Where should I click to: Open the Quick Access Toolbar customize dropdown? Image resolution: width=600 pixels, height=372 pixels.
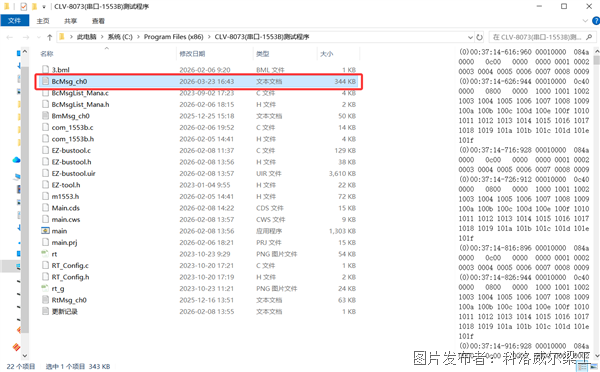44,7
